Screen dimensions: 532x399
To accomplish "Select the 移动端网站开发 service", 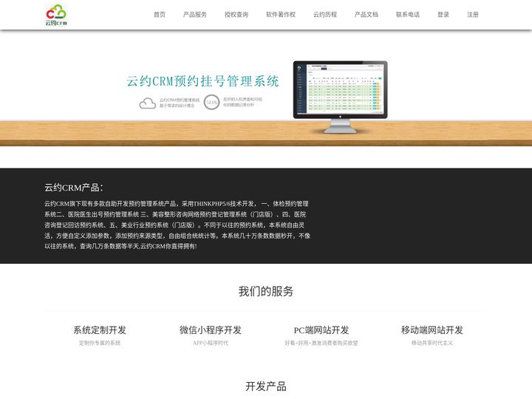I will pyautogui.click(x=432, y=330).
